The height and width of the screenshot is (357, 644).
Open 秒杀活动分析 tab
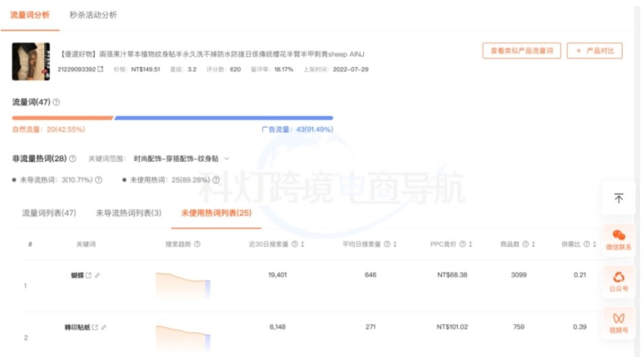pyautogui.click(x=93, y=15)
